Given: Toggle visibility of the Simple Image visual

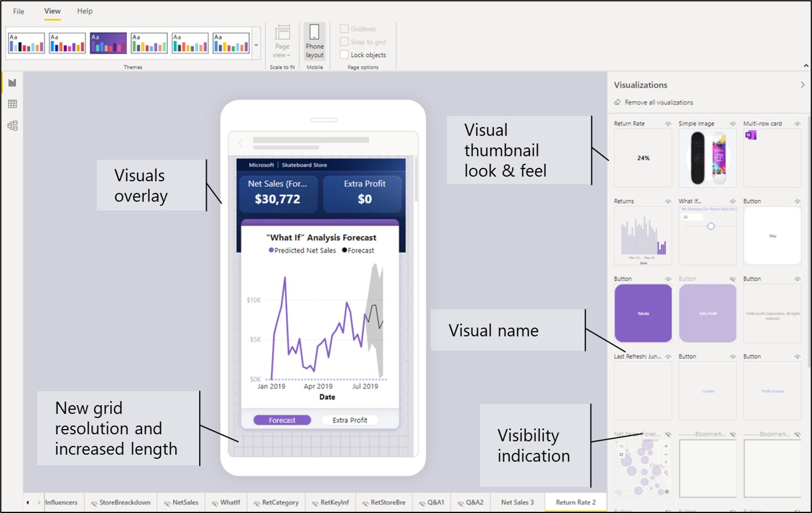Looking at the screenshot, I should click(x=732, y=124).
